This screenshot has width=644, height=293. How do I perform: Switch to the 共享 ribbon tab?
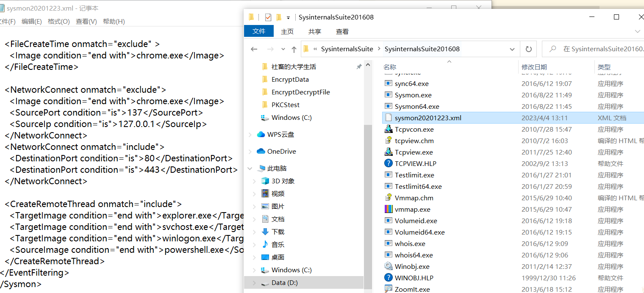(x=315, y=31)
